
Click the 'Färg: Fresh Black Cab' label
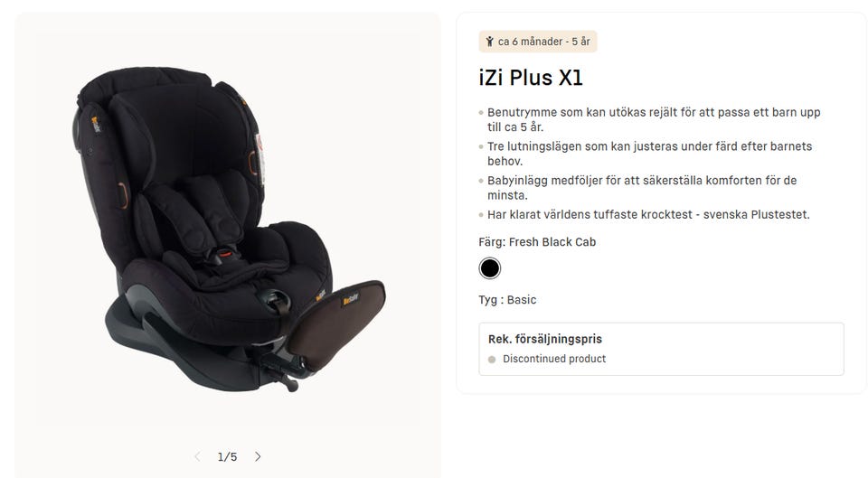tap(537, 242)
